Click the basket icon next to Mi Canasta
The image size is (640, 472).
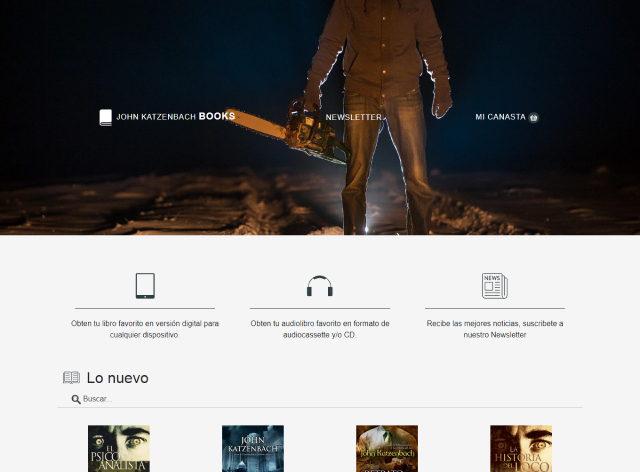(533, 118)
